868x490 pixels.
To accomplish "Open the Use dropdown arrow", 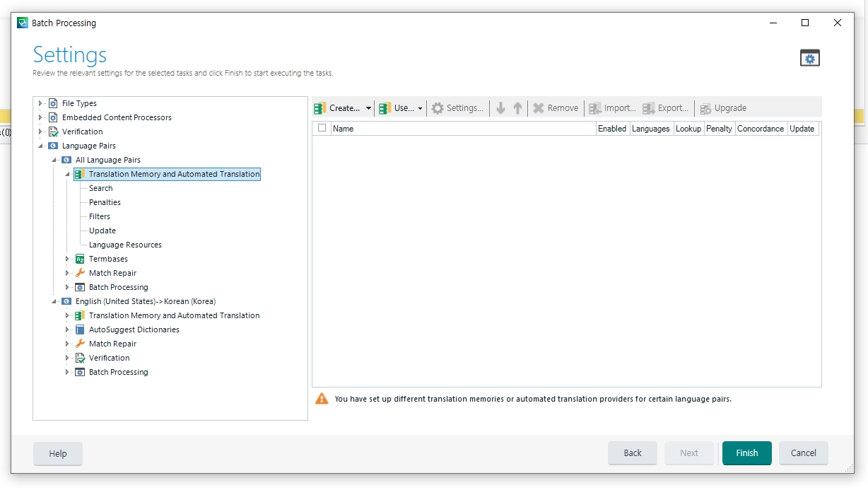I will tap(420, 108).
